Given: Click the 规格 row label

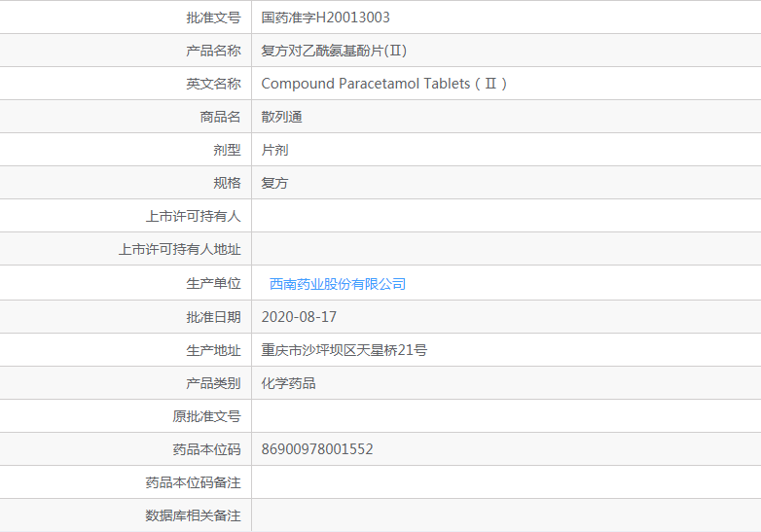Looking at the screenshot, I should [x=227, y=183].
